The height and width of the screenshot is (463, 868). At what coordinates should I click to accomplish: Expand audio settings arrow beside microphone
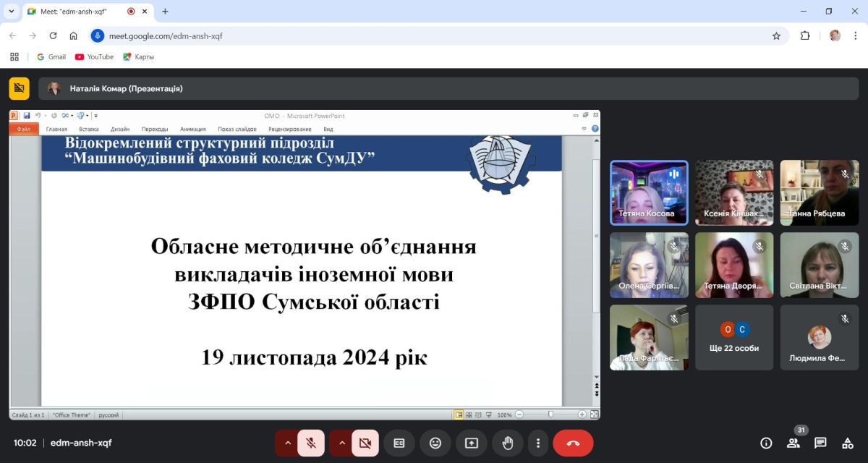tap(287, 443)
